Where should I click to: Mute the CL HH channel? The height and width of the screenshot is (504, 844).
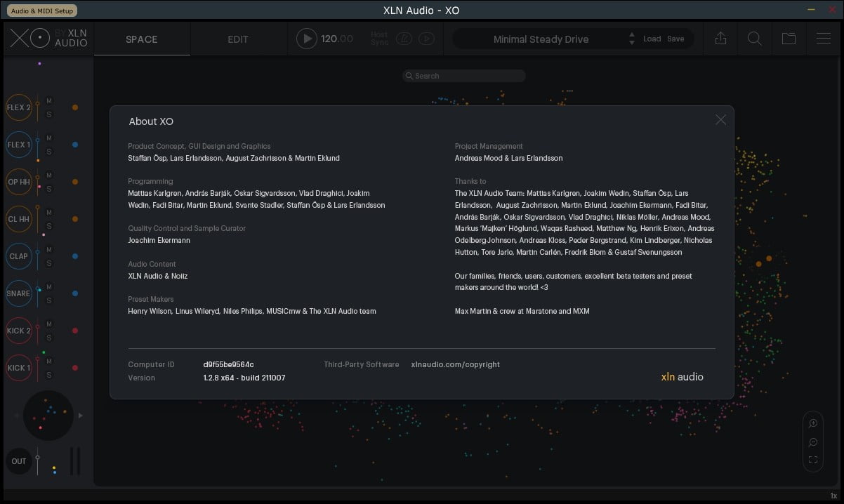[49, 213]
